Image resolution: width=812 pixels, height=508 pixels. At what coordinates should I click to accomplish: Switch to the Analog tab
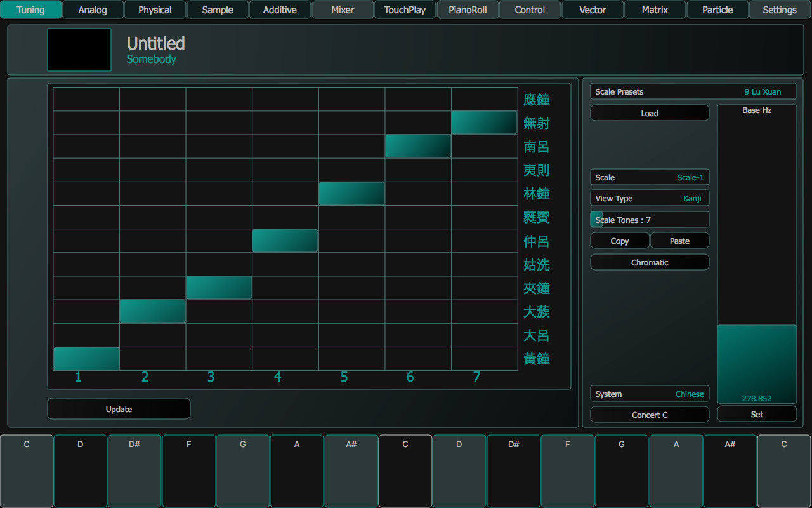[93, 10]
